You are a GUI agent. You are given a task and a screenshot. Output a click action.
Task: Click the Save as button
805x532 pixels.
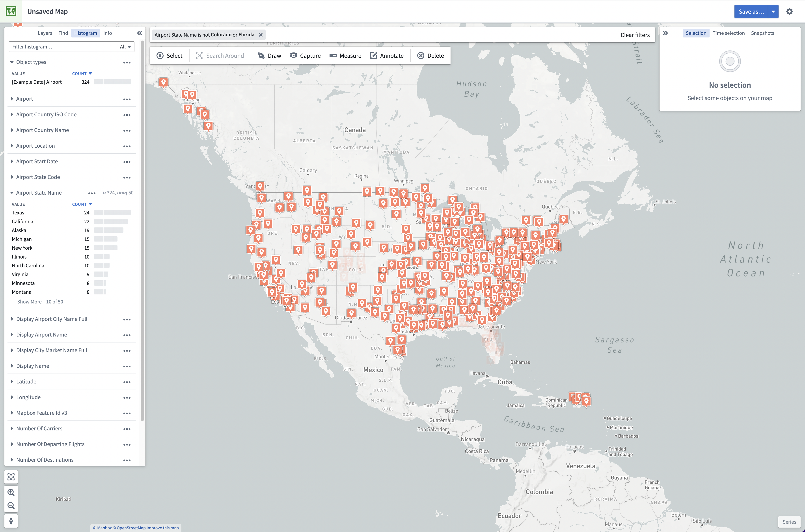(751, 11)
